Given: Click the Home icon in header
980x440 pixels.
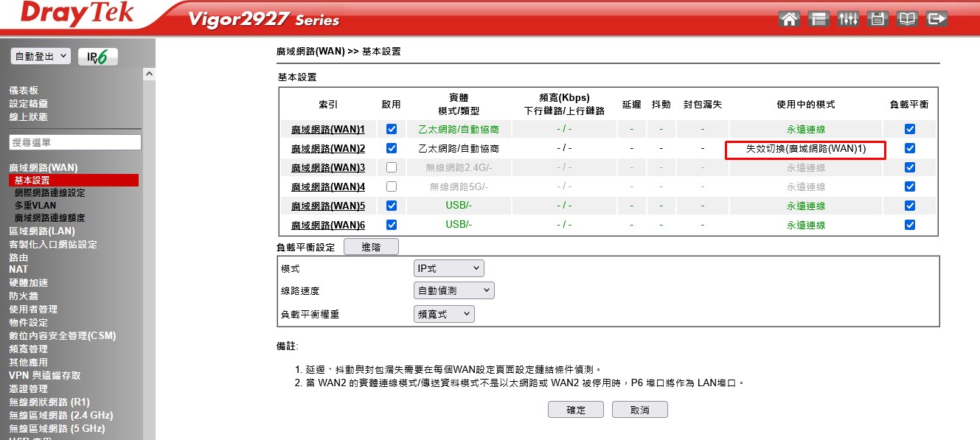Looking at the screenshot, I should tap(789, 19).
